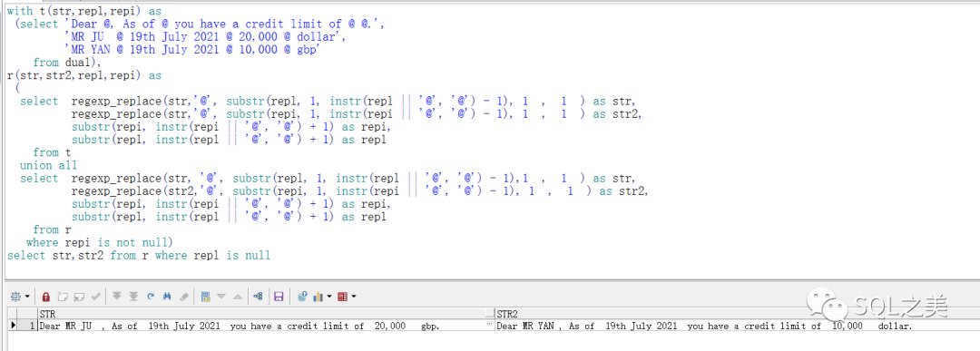Screen dimensions: 980x351
Task: Click the STR column header
Action: coord(266,314)
